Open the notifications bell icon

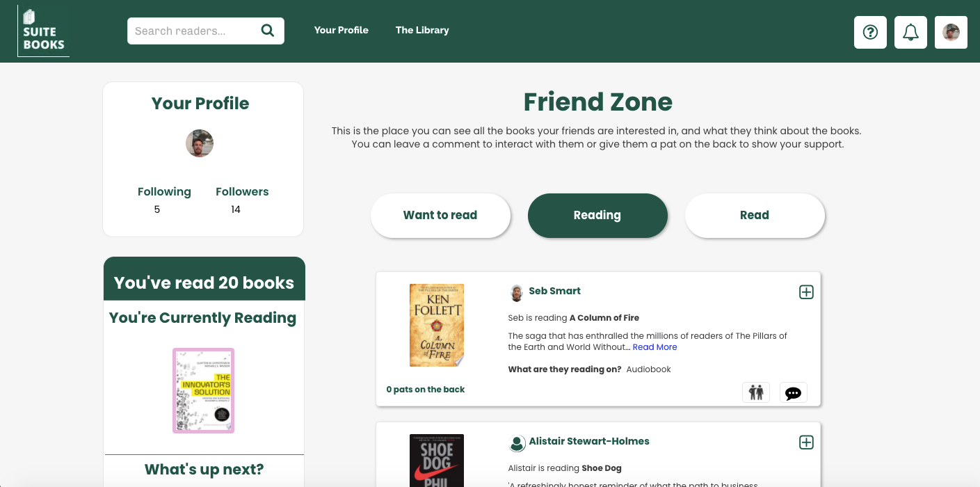point(910,32)
